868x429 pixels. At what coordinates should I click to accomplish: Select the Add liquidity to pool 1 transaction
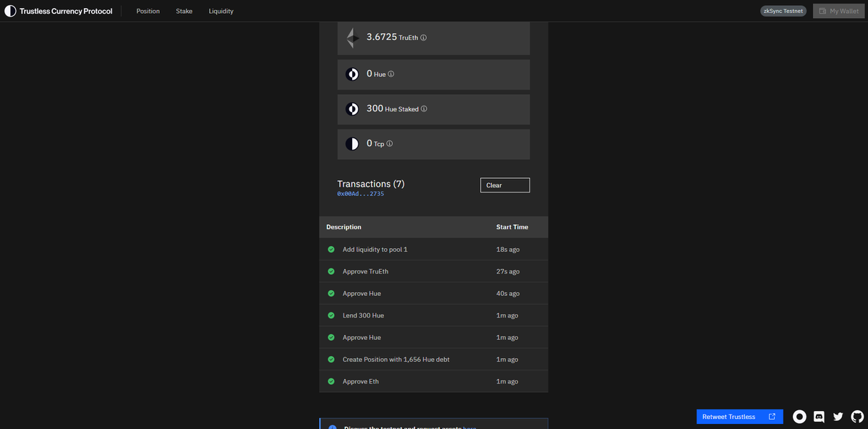tap(375, 250)
